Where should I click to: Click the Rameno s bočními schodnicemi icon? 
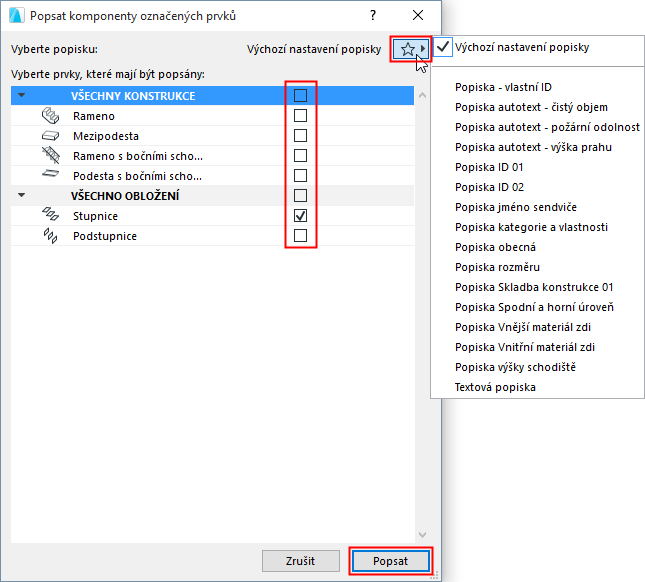50,156
